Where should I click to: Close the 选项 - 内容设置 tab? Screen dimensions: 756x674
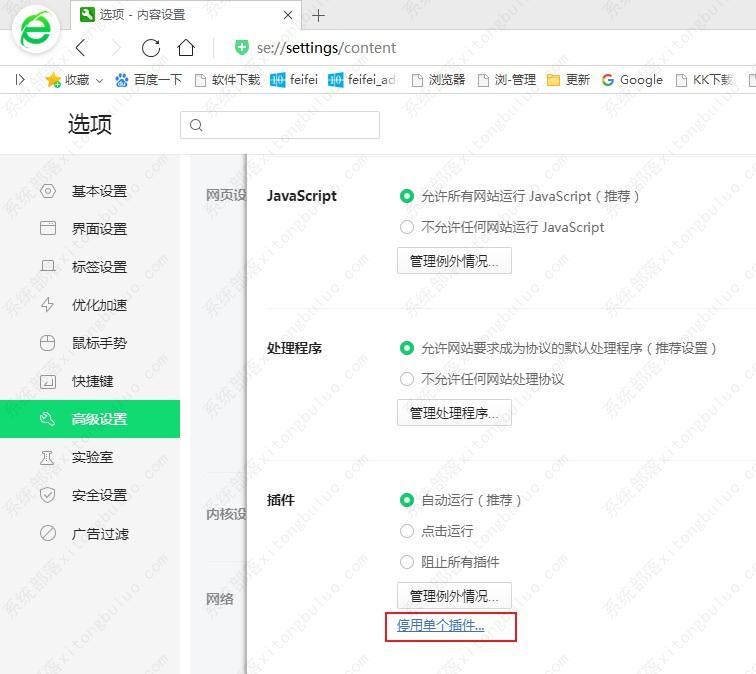[x=289, y=15]
